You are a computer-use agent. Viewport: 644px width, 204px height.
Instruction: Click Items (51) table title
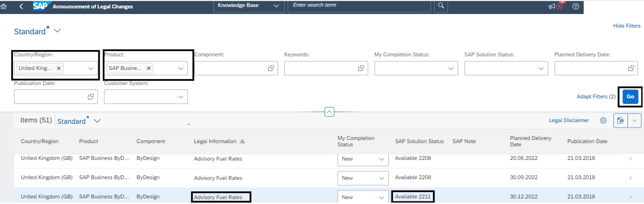tap(36, 120)
